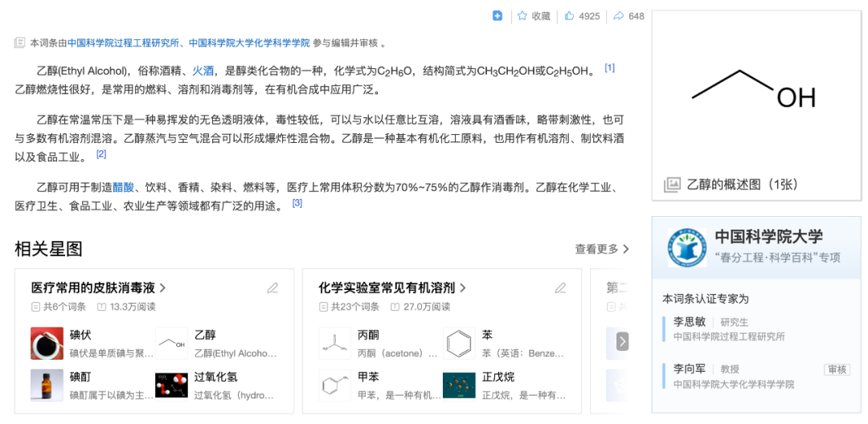Click 共23个词条 count text
This screenshot has height=424, width=868.
coord(355,307)
